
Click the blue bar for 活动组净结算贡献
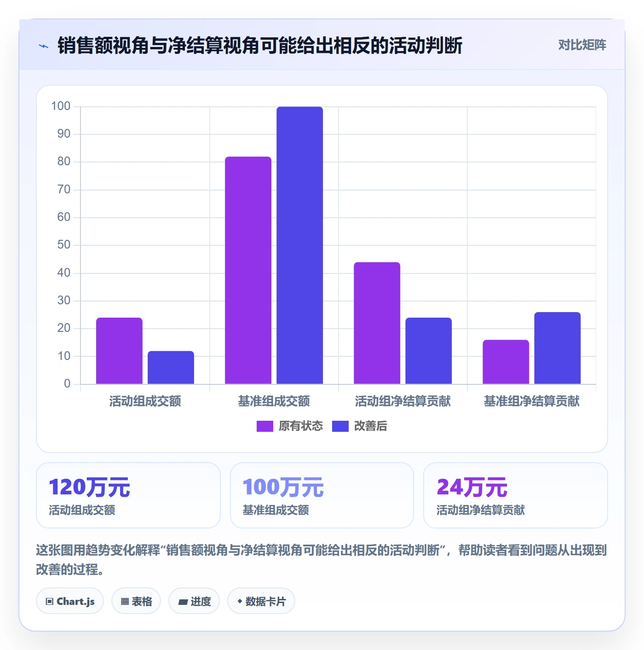point(428,351)
